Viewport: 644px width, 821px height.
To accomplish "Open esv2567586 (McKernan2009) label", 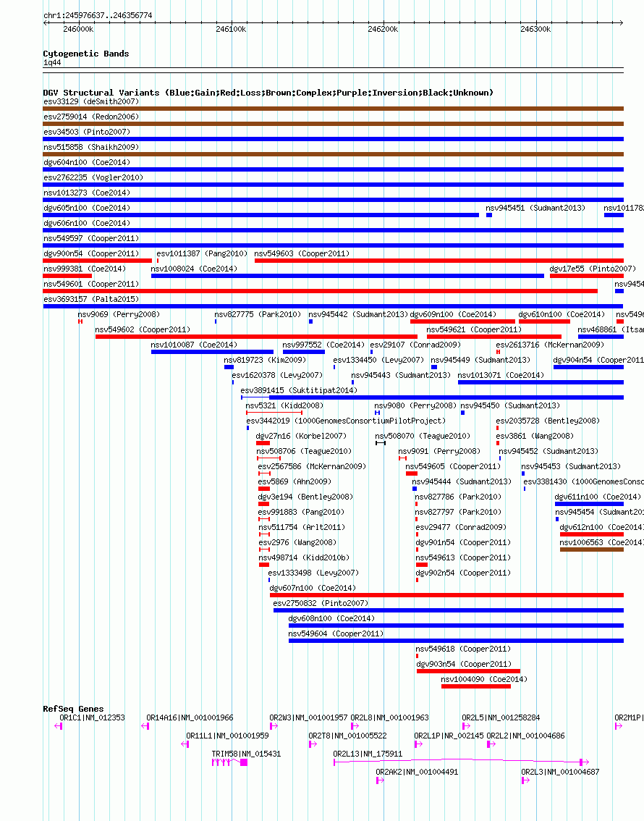I will (x=312, y=466).
